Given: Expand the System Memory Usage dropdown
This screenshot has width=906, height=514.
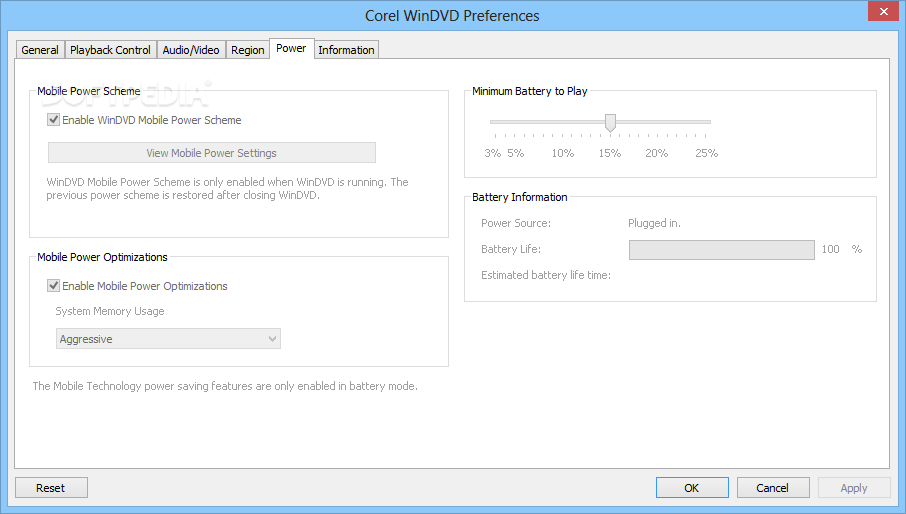Looking at the screenshot, I should (168, 339).
